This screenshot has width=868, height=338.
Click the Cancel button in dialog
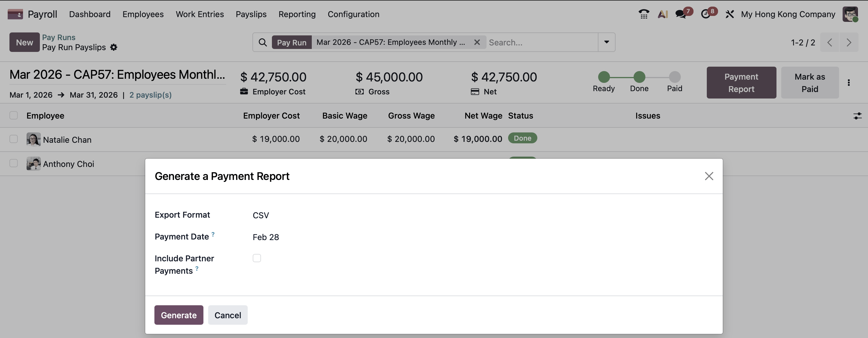coord(228,315)
